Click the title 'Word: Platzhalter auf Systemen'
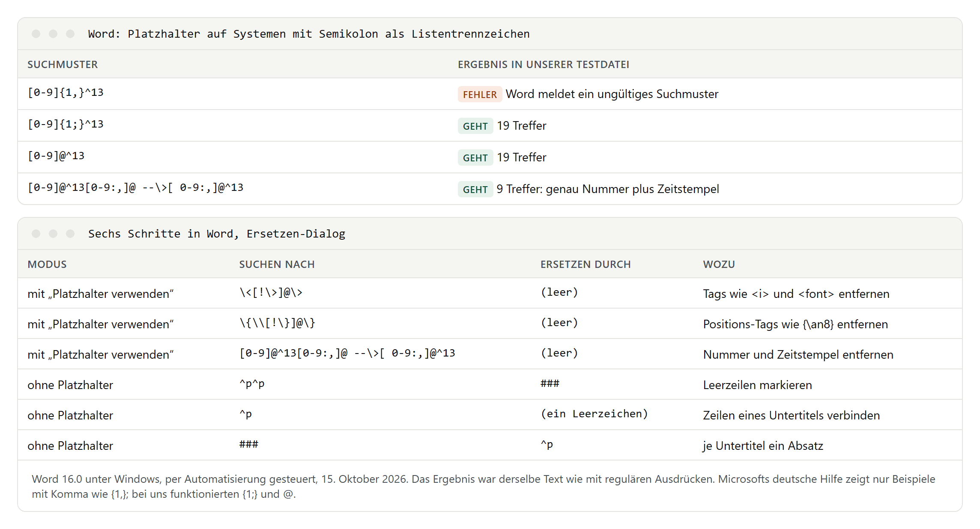The width and height of the screenshot is (980, 529). 308,34
